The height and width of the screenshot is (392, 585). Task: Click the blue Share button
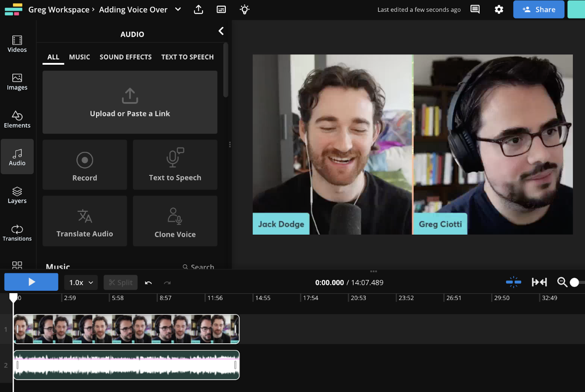539,9
